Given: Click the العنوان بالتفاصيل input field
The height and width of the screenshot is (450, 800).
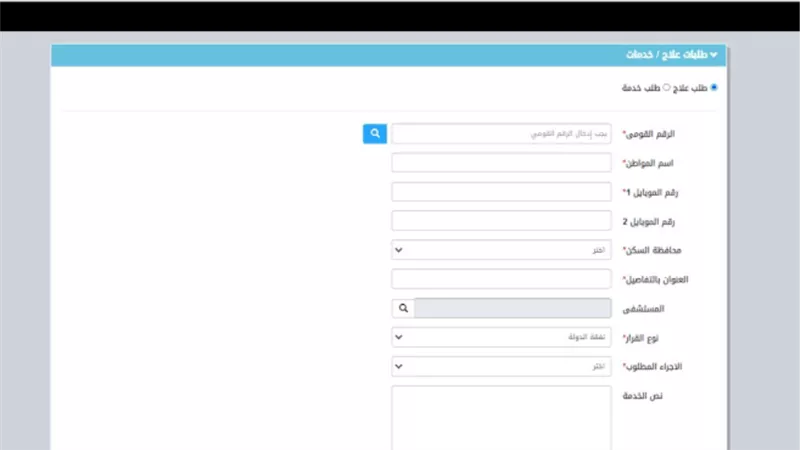Looking at the screenshot, I should click(x=501, y=279).
